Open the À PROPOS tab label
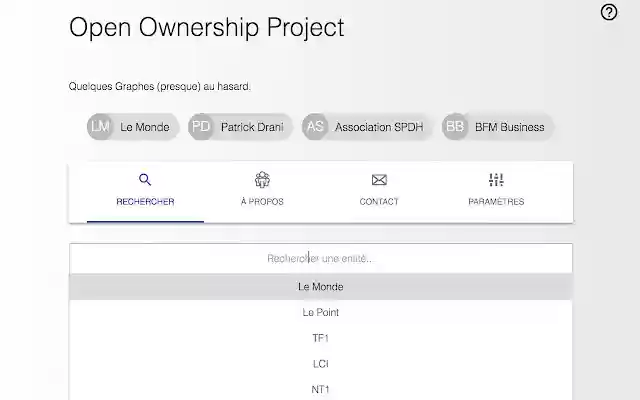The width and height of the screenshot is (640, 400). pyautogui.click(x=262, y=202)
